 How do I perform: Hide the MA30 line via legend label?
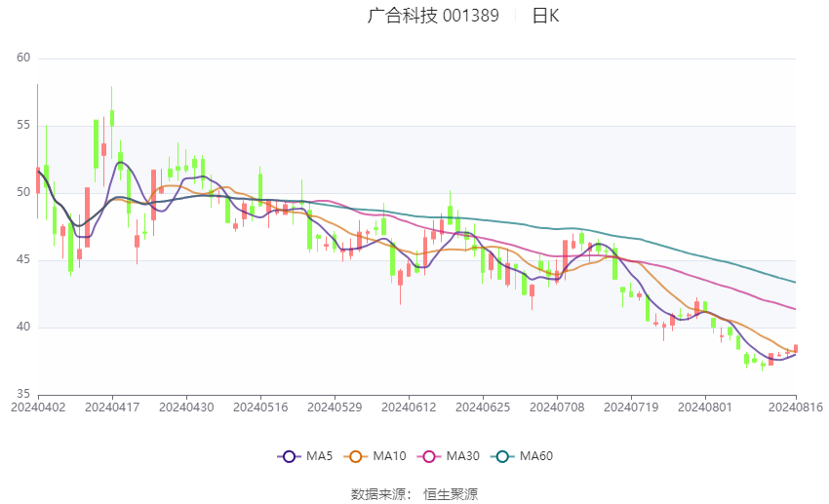point(462,456)
